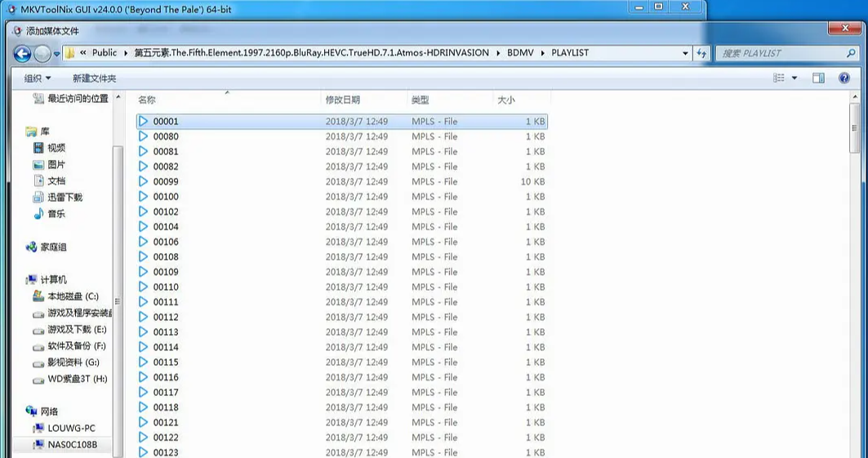This screenshot has width=868, height=458.
Task: Click Public in the address breadcrumb
Action: (104, 52)
